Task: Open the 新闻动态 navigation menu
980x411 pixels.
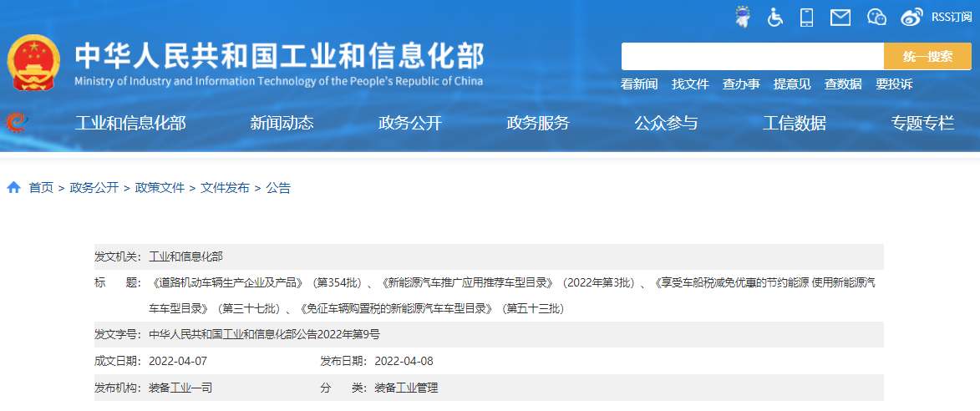Action: 282,123
